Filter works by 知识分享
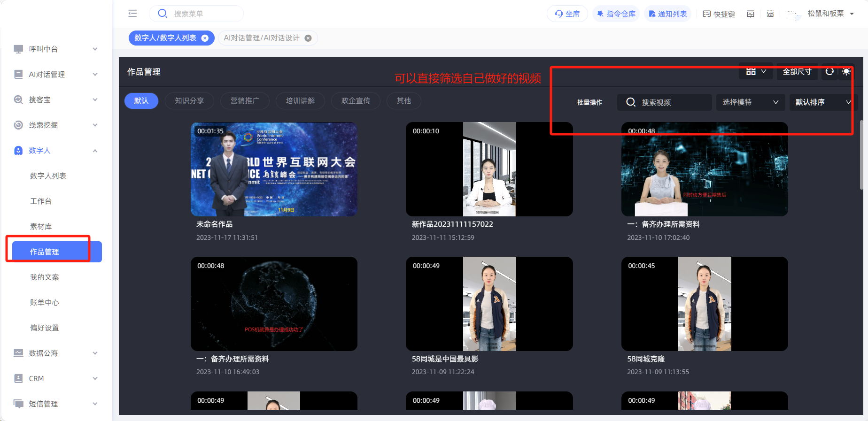Viewport: 868px width, 421px height. [189, 101]
